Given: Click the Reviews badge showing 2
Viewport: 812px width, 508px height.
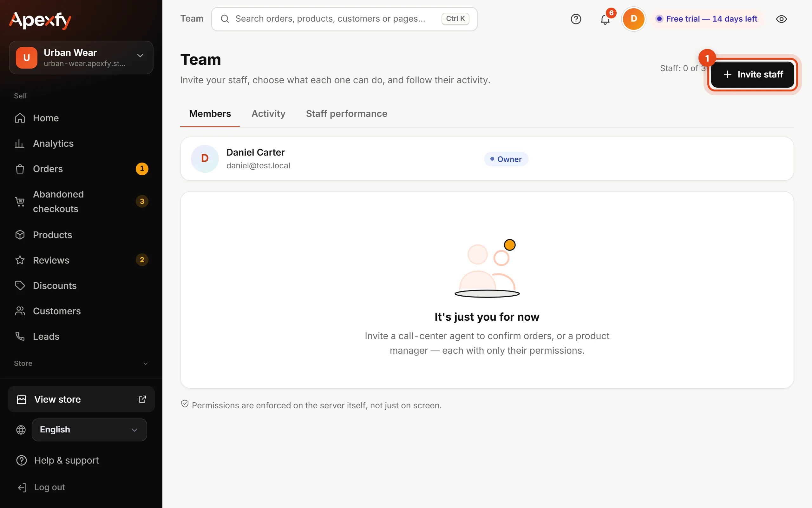Looking at the screenshot, I should [x=142, y=260].
